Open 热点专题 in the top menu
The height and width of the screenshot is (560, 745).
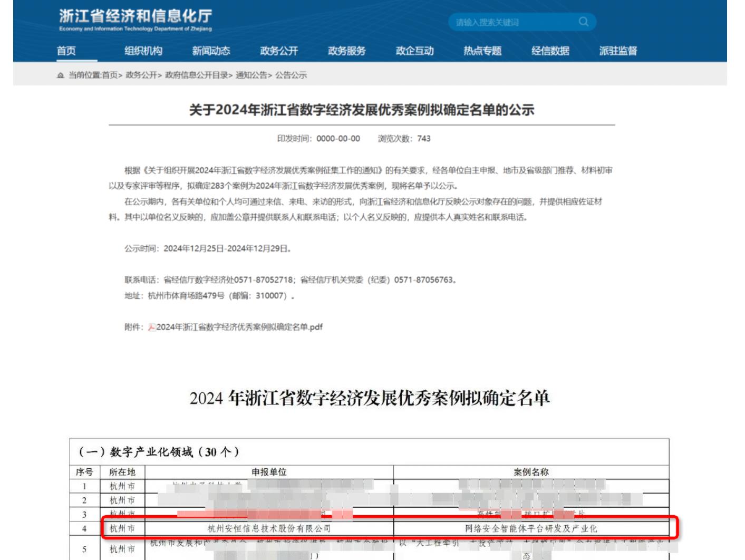pos(482,51)
